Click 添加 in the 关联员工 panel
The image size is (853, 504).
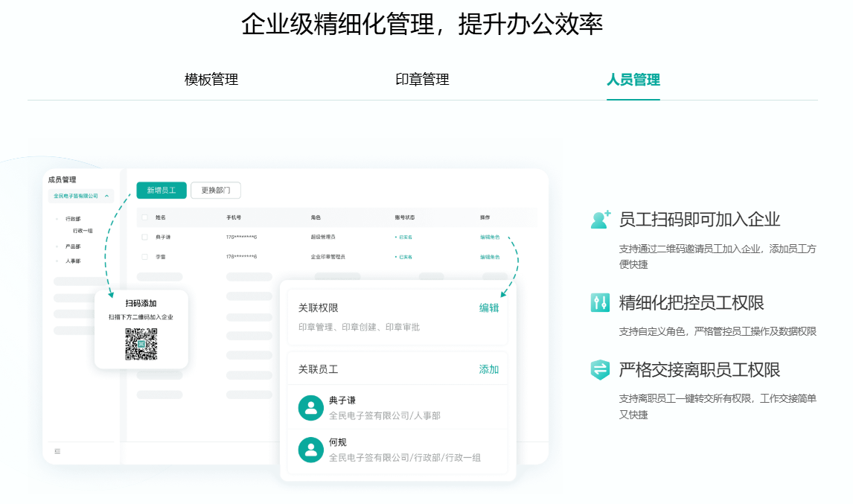(488, 369)
